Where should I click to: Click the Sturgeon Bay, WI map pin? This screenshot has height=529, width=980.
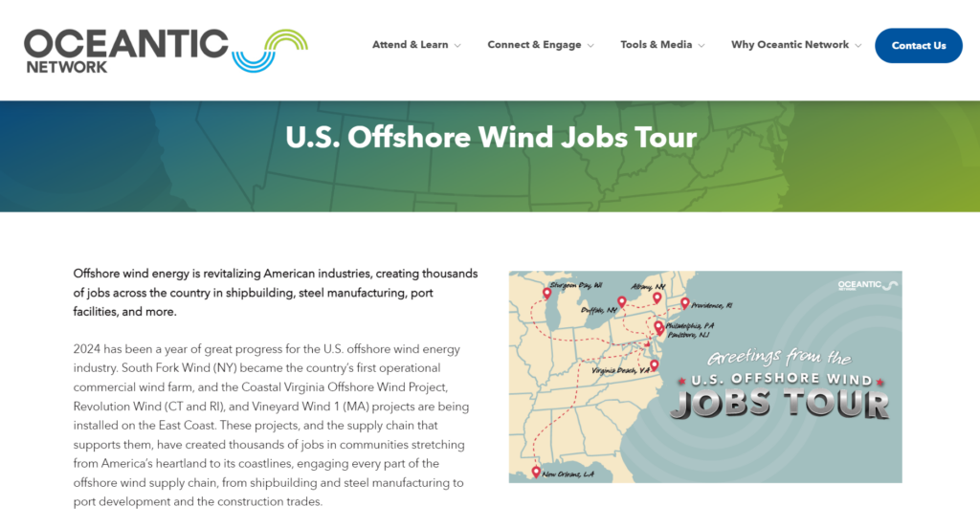(546, 293)
